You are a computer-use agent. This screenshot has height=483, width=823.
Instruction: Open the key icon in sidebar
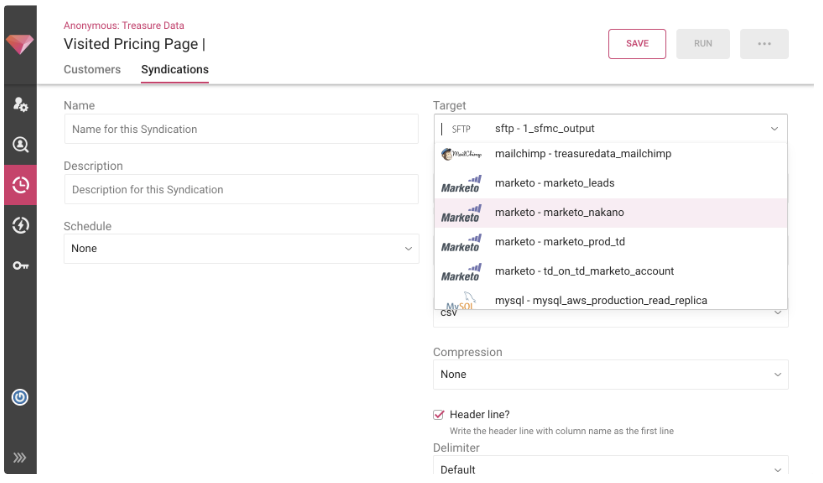pyautogui.click(x=20, y=265)
